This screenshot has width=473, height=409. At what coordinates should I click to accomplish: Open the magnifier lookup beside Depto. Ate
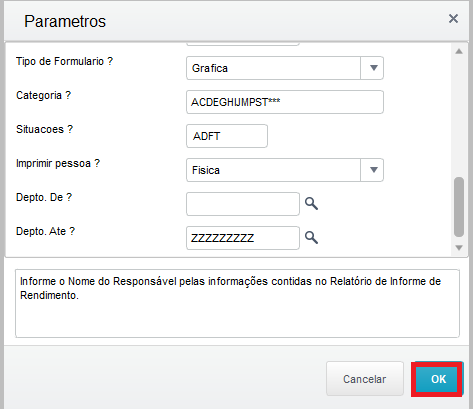click(311, 237)
